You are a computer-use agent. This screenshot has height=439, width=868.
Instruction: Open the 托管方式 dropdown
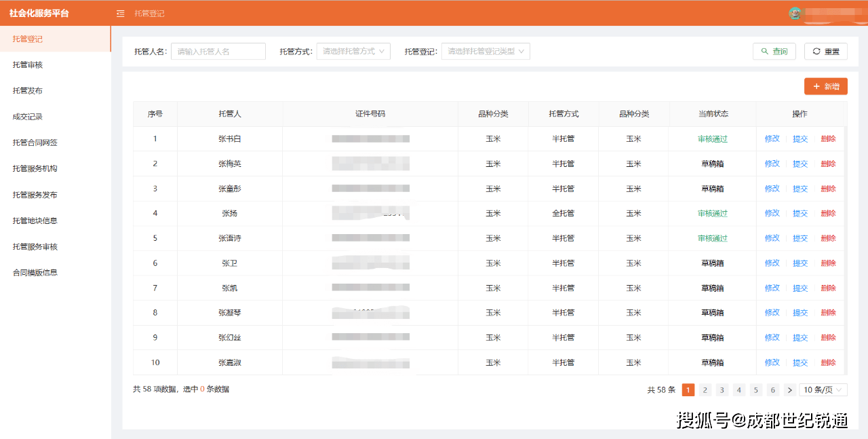[353, 52]
